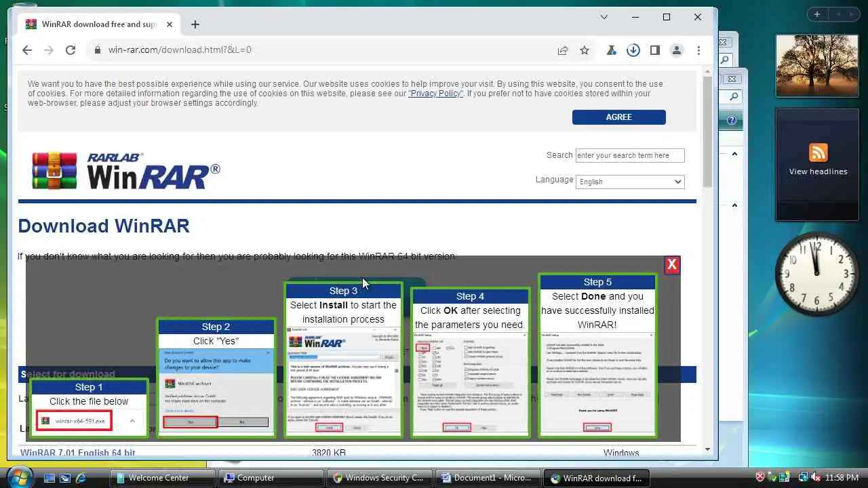
Task: Click help icon in window behind Chrome
Action: [x=732, y=121]
